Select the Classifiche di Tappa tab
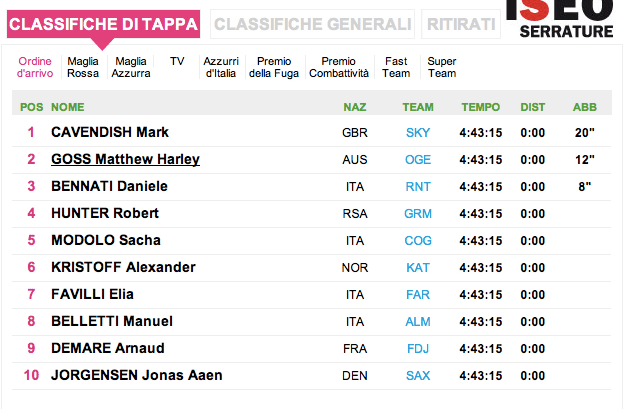The width and height of the screenshot is (624, 409). click(x=103, y=24)
